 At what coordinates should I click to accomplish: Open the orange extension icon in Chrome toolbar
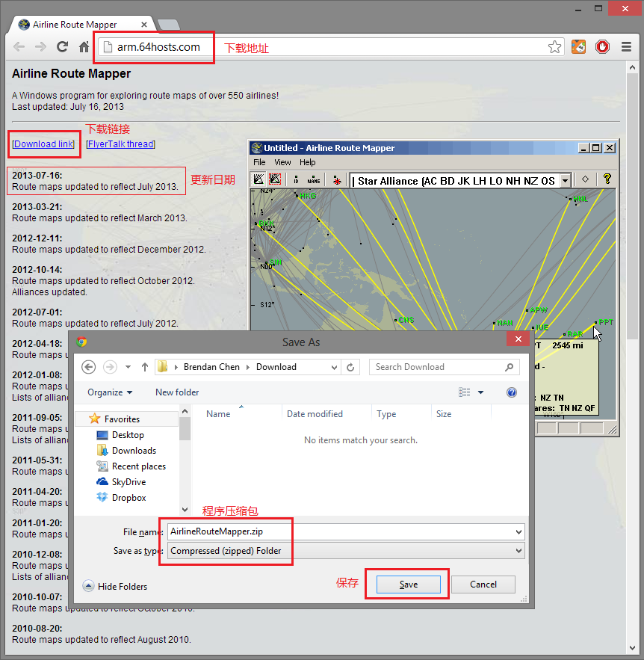click(578, 47)
